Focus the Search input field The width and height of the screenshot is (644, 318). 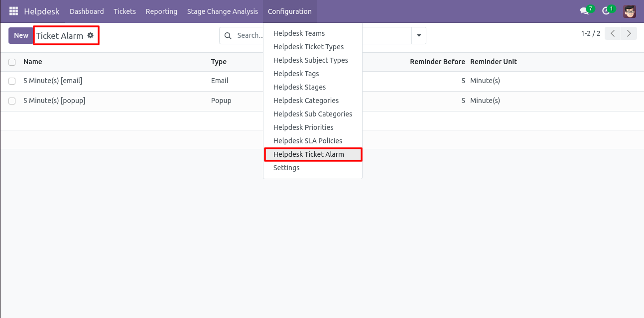[x=249, y=35]
